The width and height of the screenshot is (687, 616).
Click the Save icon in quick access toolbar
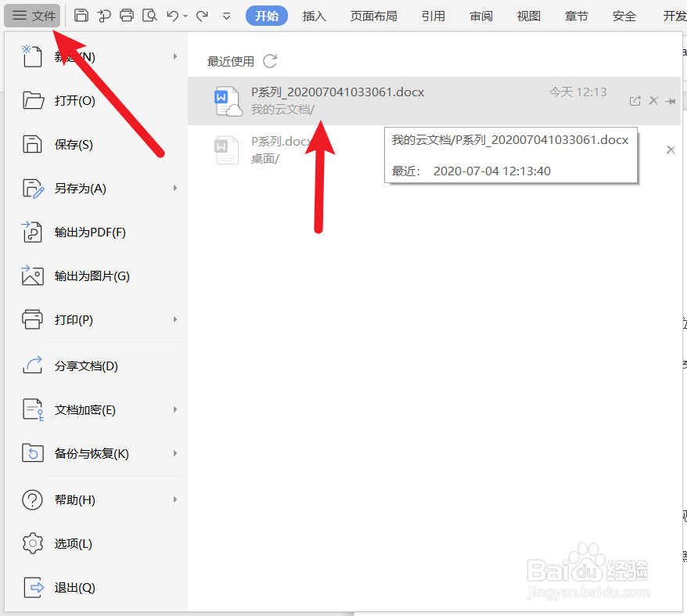click(x=81, y=15)
